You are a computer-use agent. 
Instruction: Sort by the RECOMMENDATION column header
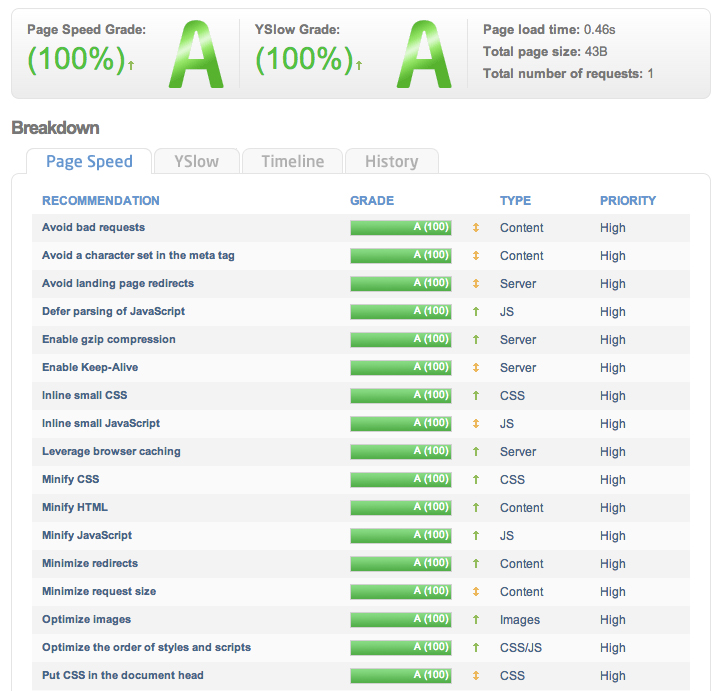click(x=100, y=201)
